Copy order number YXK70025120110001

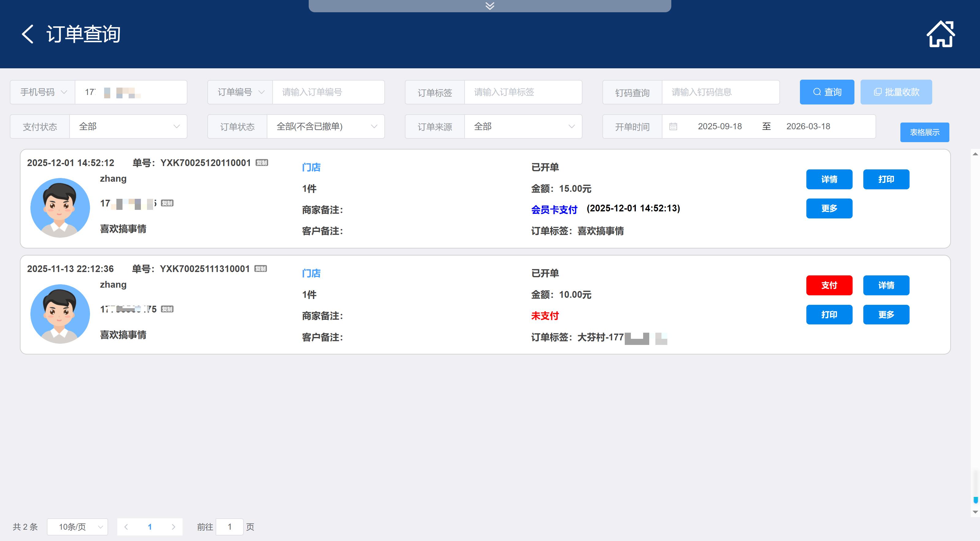pos(262,163)
